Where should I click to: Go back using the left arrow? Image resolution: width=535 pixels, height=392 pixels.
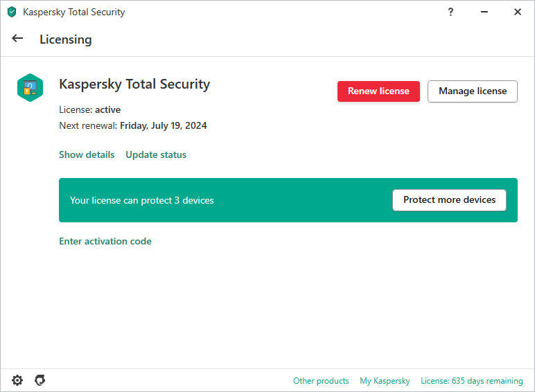click(18, 39)
